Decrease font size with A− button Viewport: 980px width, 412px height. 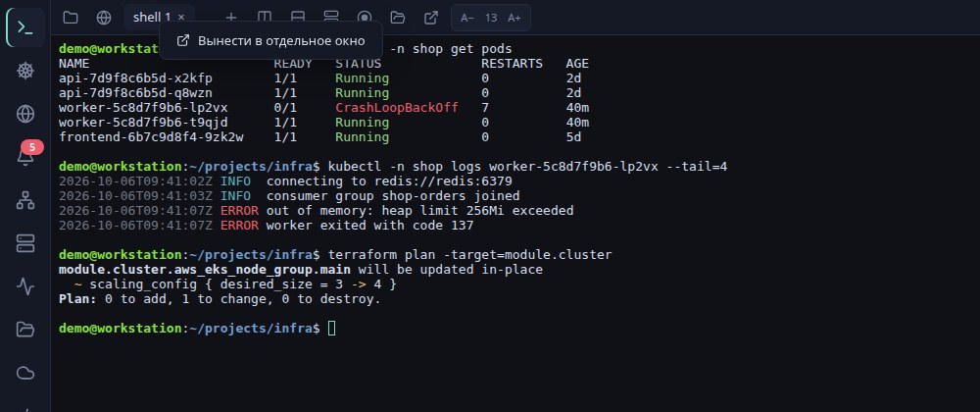click(466, 18)
